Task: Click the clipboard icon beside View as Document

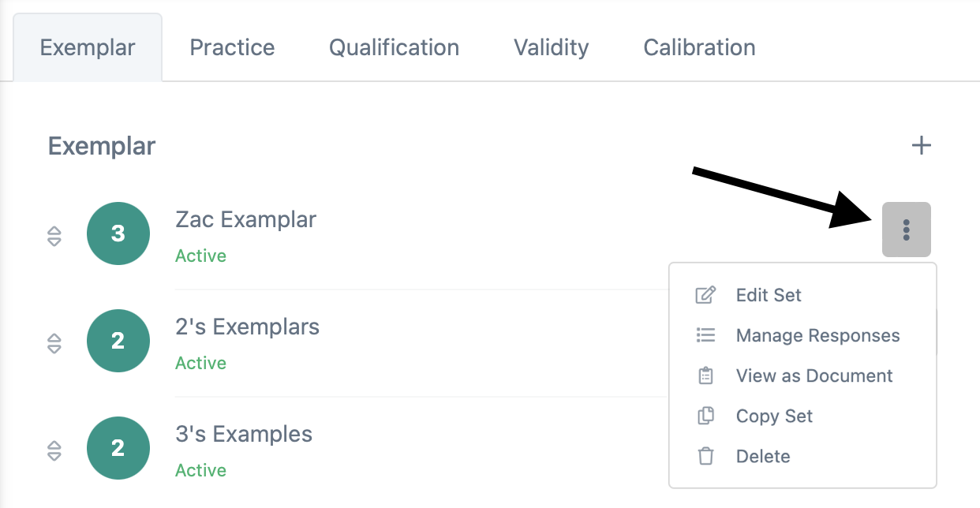Action: 705,375
